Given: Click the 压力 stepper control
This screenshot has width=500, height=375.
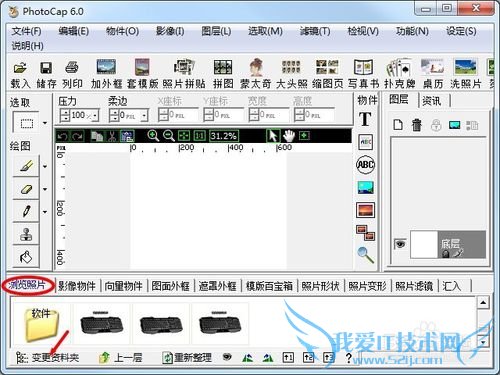Looking at the screenshot, I should click(65, 116).
